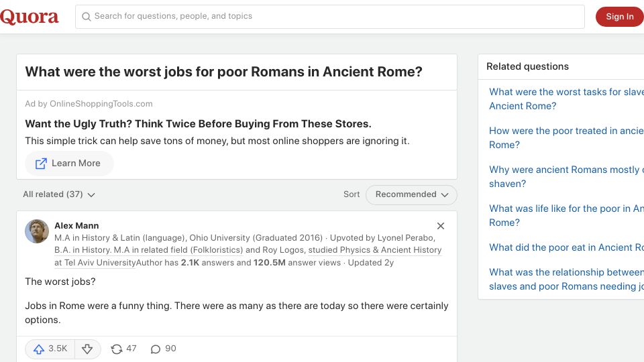
Task: Click the external link icon beside Learn More
Action: click(x=41, y=164)
